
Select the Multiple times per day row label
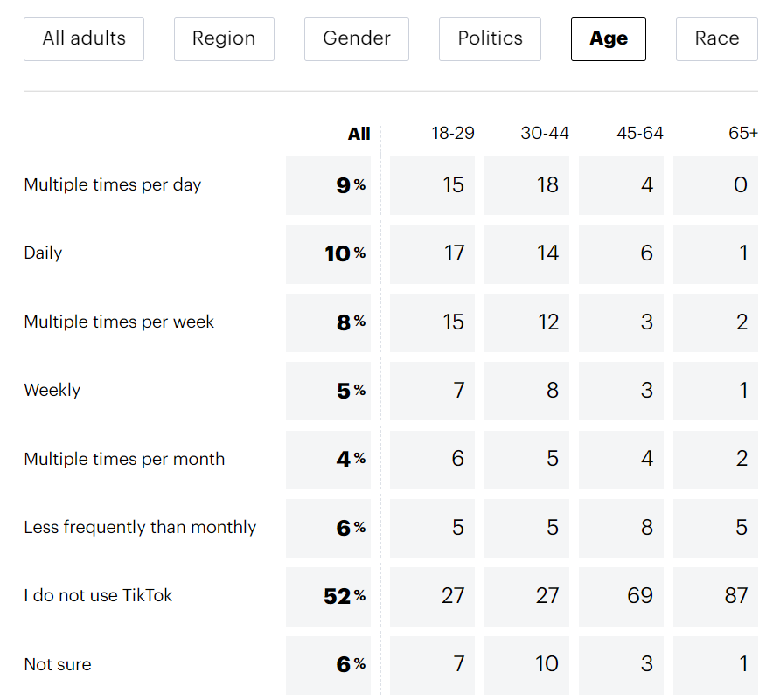[113, 185]
